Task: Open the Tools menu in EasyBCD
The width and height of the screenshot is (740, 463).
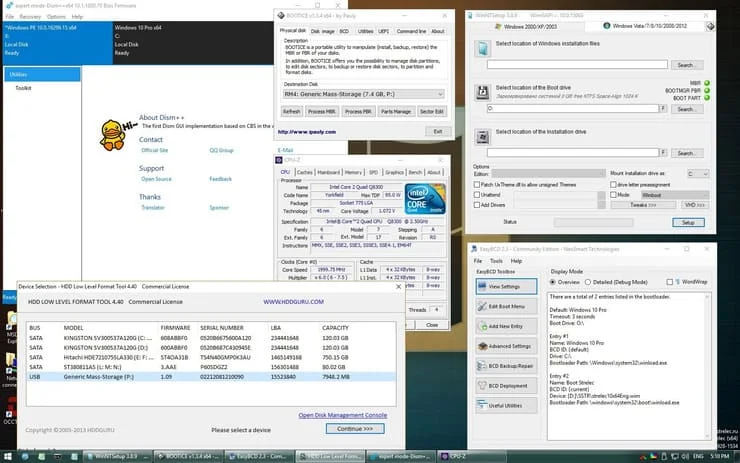Action: [x=496, y=261]
